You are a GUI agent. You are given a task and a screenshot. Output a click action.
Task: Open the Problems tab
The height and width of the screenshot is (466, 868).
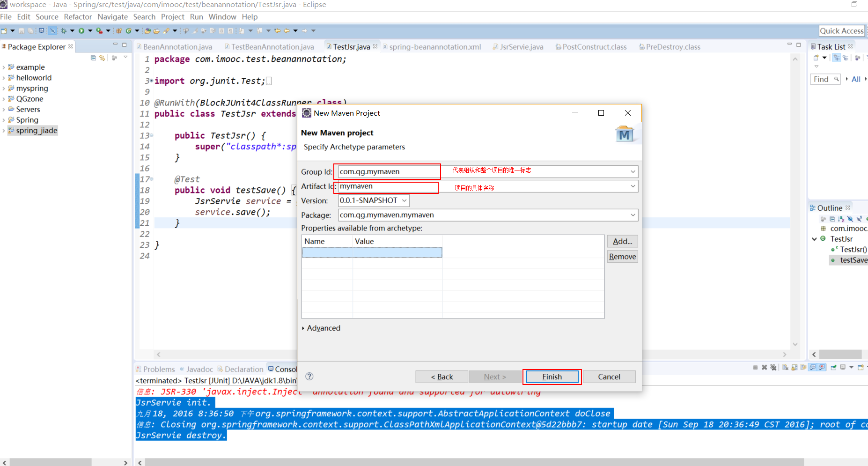coord(155,369)
